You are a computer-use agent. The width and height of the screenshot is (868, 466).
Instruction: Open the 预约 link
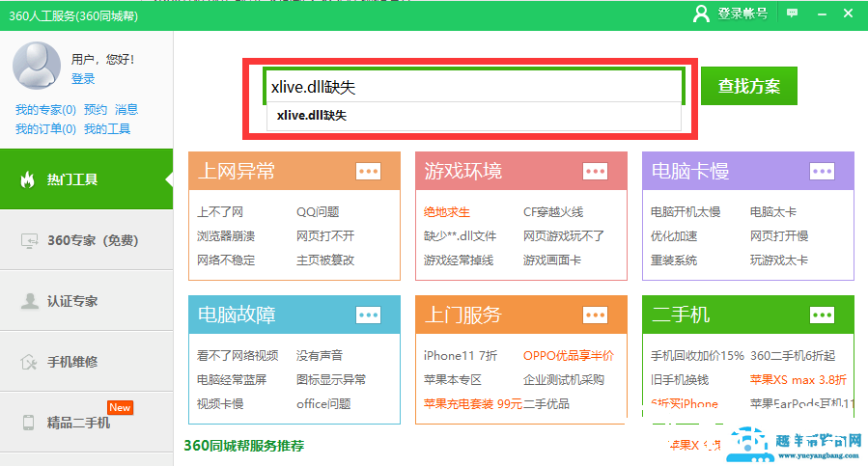(x=96, y=110)
